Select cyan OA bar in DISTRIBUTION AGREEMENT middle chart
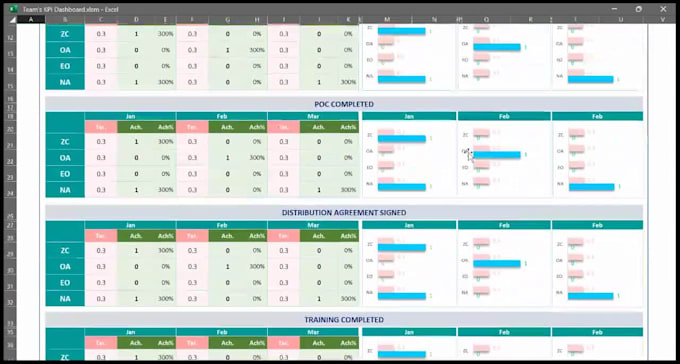Screen dimensions: 680x364 point(497,264)
